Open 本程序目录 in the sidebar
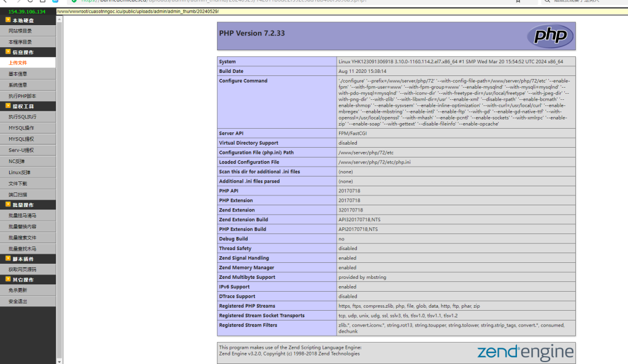The image size is (628, 364). click(28, 42)
